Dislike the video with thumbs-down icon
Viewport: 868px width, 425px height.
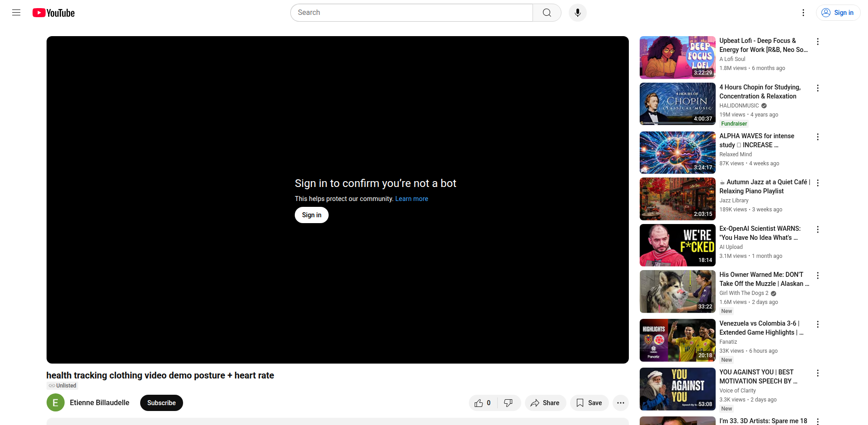point(509,403)
